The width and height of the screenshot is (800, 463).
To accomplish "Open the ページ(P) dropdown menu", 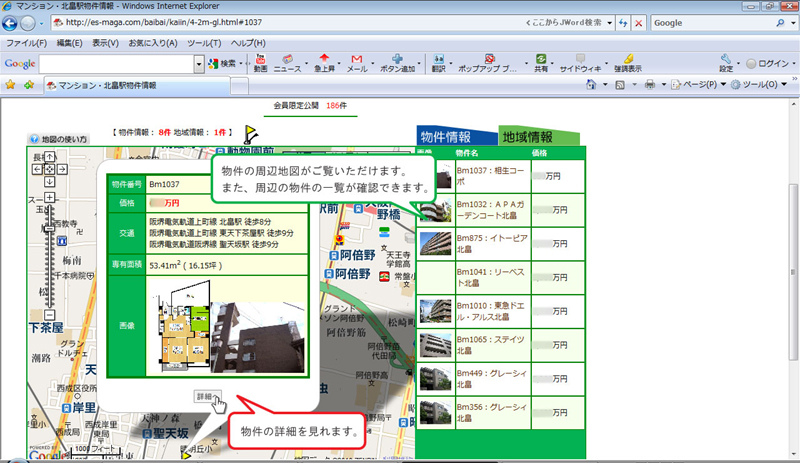I will [x=688, y=86].
